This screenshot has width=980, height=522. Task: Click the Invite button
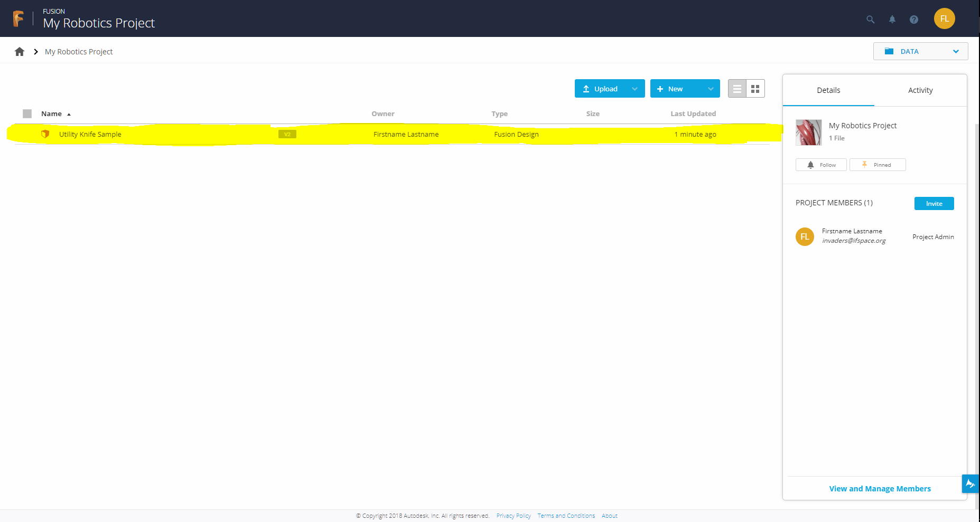tap(934, 204)
